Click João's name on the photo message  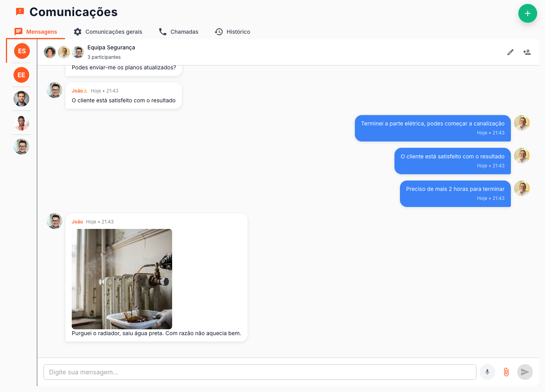77,222
